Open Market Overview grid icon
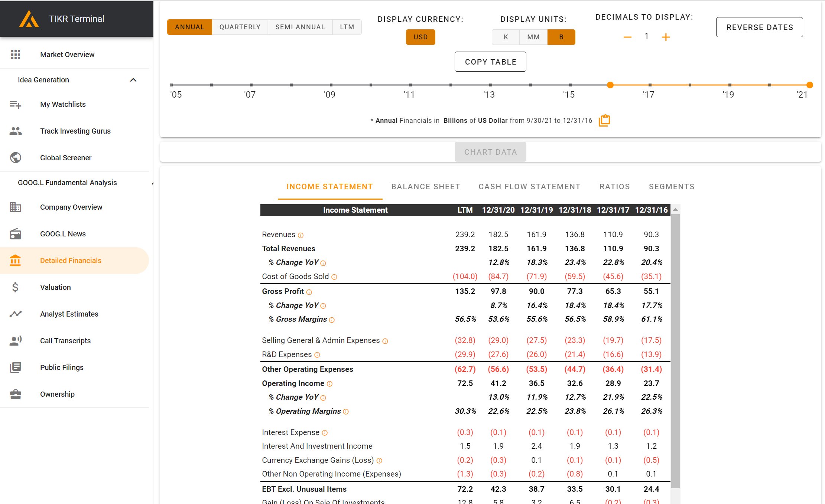This screenshot has height=504, width=825. coord(16,55)
